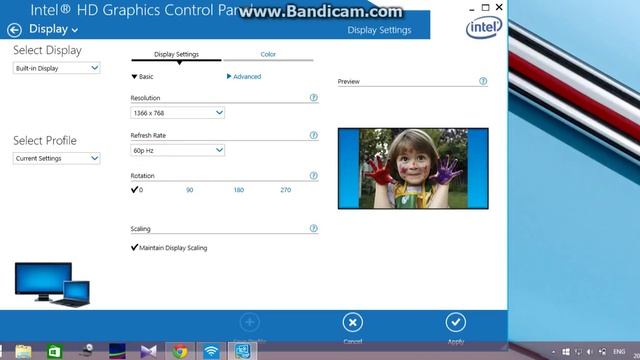Select rotation 90 degrees
The width and height of the screenshot is (640, 360).
point(189,190)
